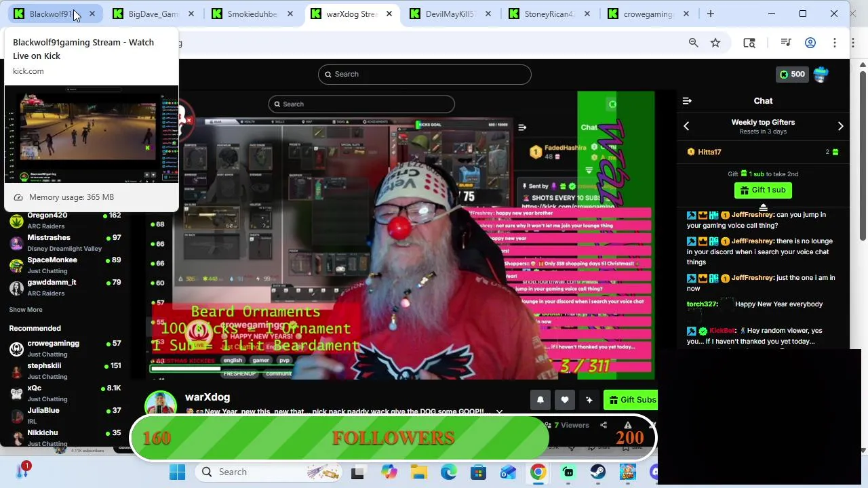868x488 pixels.
Task: Open Google Lens search icon in toolbar
Action: [749, 43]
